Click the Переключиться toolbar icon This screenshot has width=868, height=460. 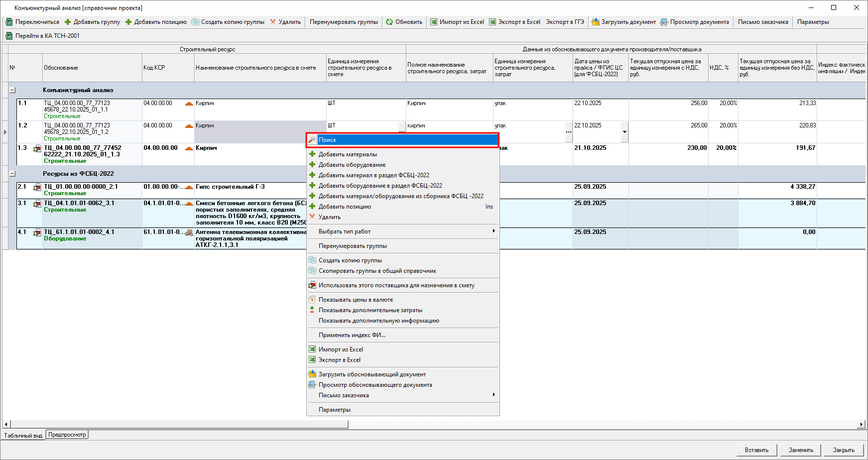click(x=9, y=22)
